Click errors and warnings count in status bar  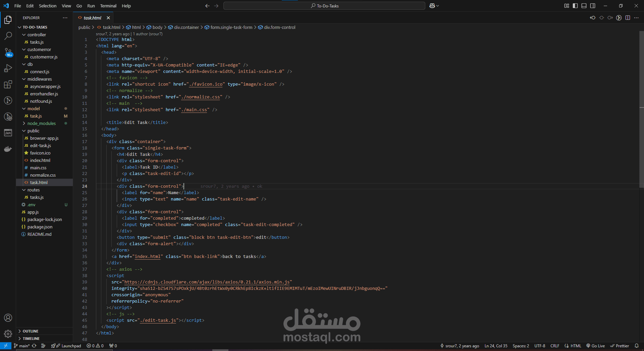[95, 346]
